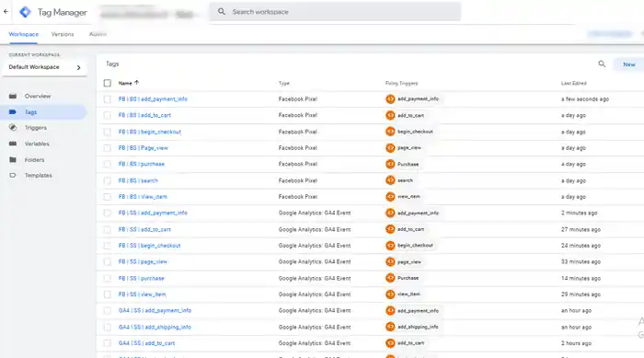Open Folders in the sidebar

pyautogui.click(x=34, y=159)
